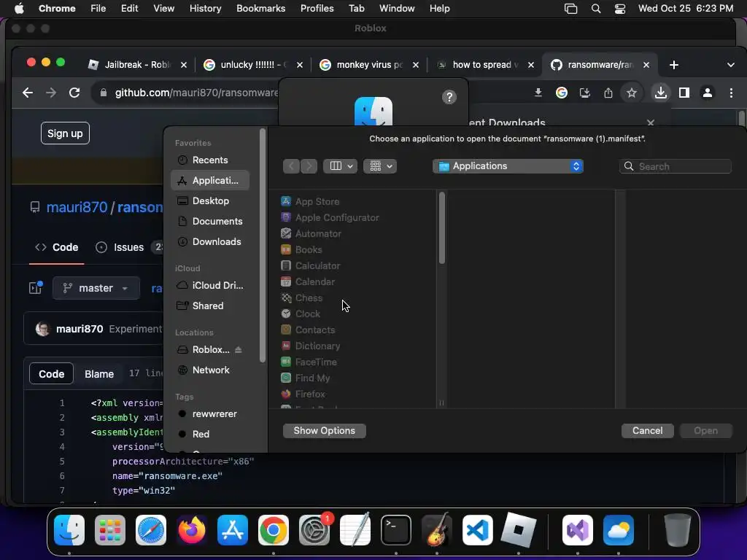Select the rewwrerer tag
The image size is (747, 560).
tap(209, 414)
